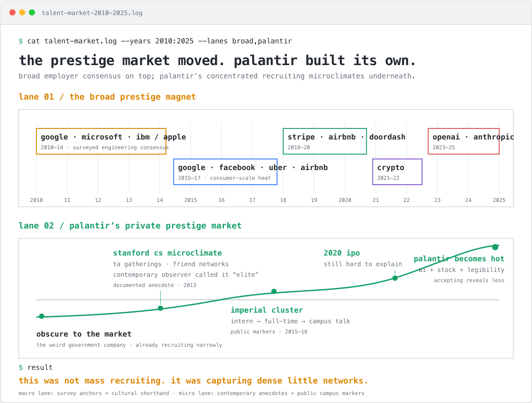The width and height of the screenshot is (532, 403).
Task: Select lane 02 palantir's private prestige market heading
Action: tap(130, 225)
